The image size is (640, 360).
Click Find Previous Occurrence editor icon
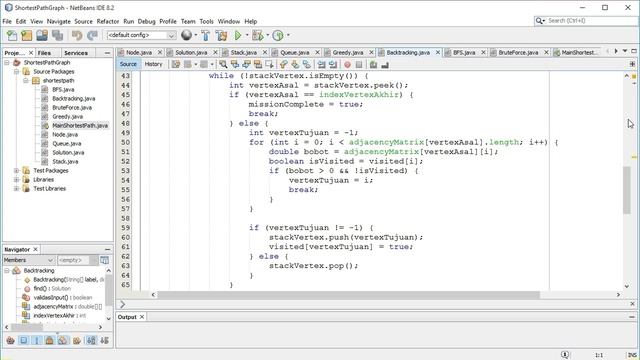(235, 64)
